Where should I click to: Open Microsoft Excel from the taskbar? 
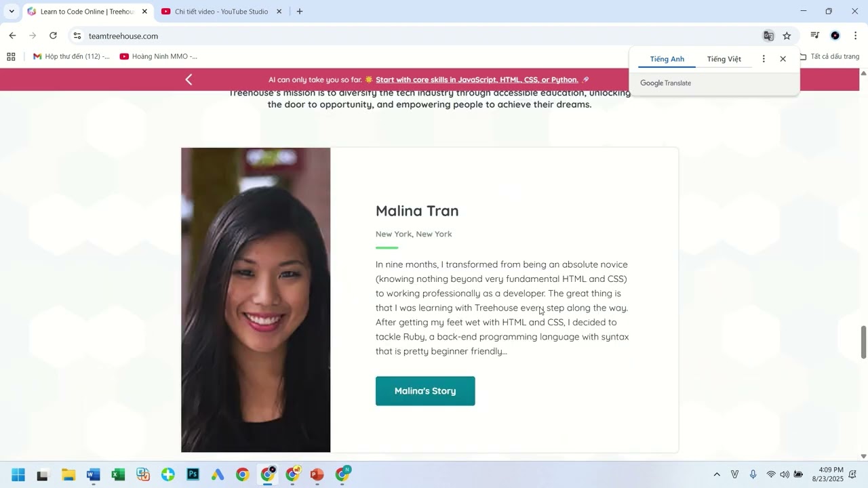(119, 474)
